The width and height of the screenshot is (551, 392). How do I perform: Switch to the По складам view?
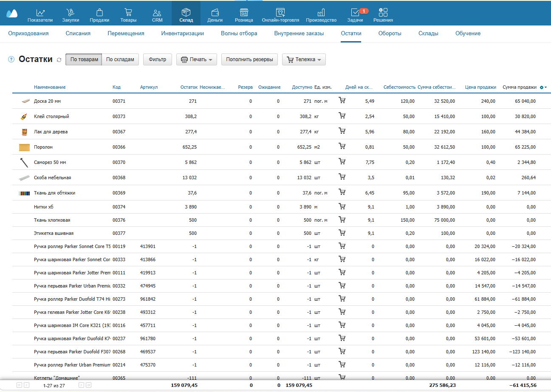click(x=120, y=59)
